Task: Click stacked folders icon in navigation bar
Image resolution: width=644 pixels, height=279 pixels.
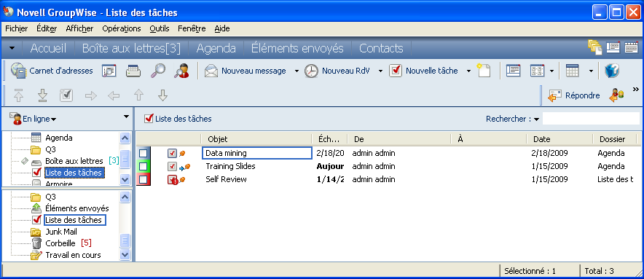Action: pyautogui.click(x=594, y=47)
